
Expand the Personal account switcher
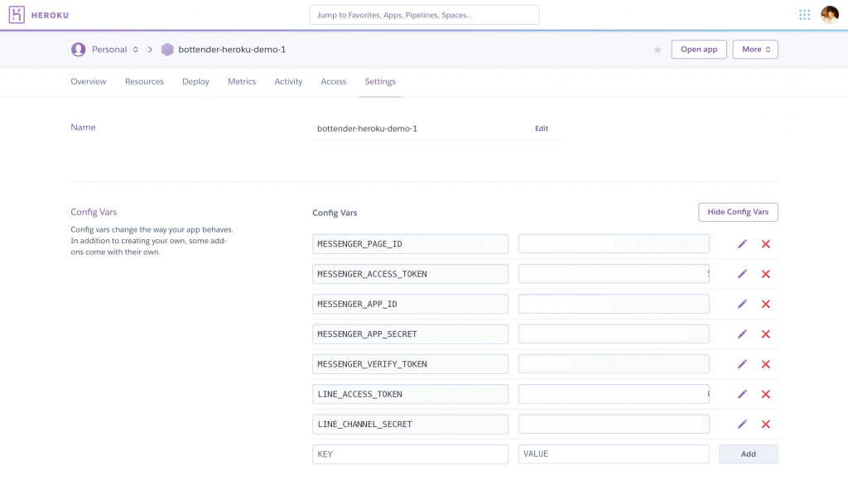pyautogui.click(x=113, y=49)
